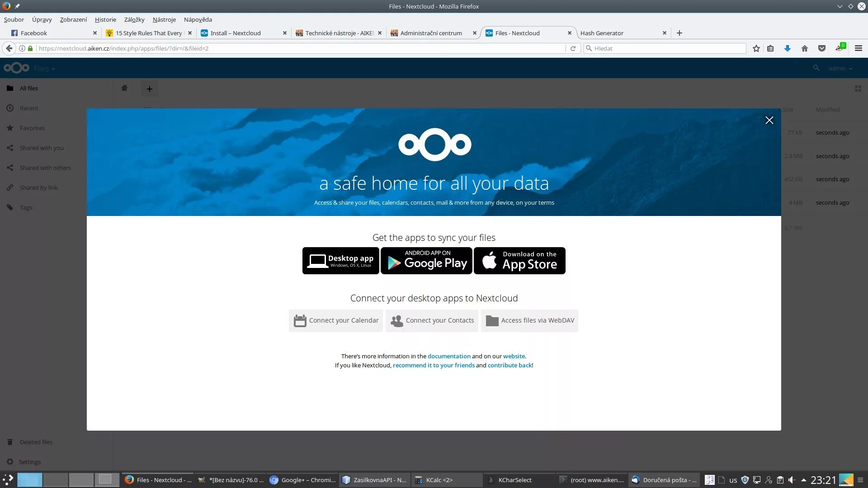Click the Nextcloud Files sidebar icon
868x488 pixels.
pyautogui.click(x=9, y=88)
